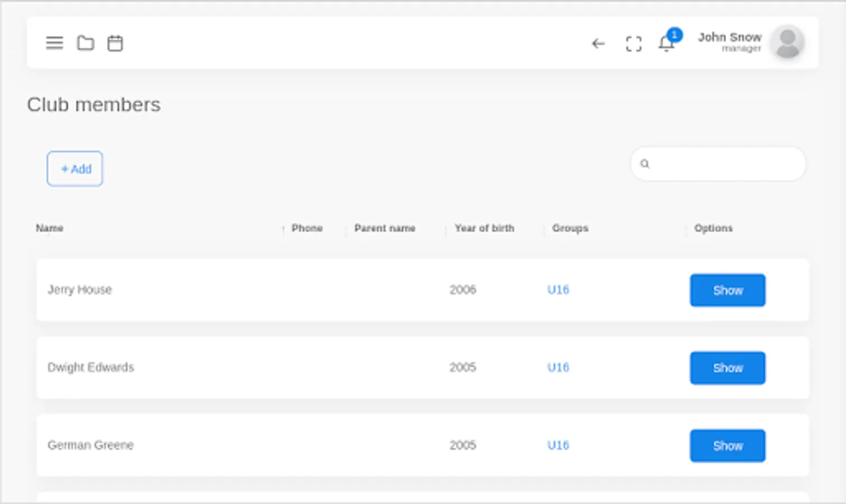The width and height of the screenshot is (846, 504).
Task: Click the back arrow icon
Action: click(599, 43)
